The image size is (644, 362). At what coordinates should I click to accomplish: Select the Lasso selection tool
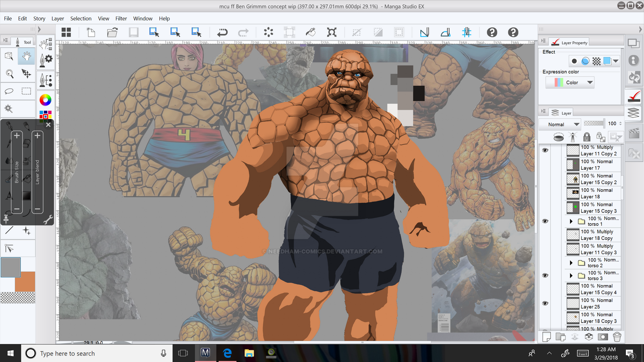[9, 91]
